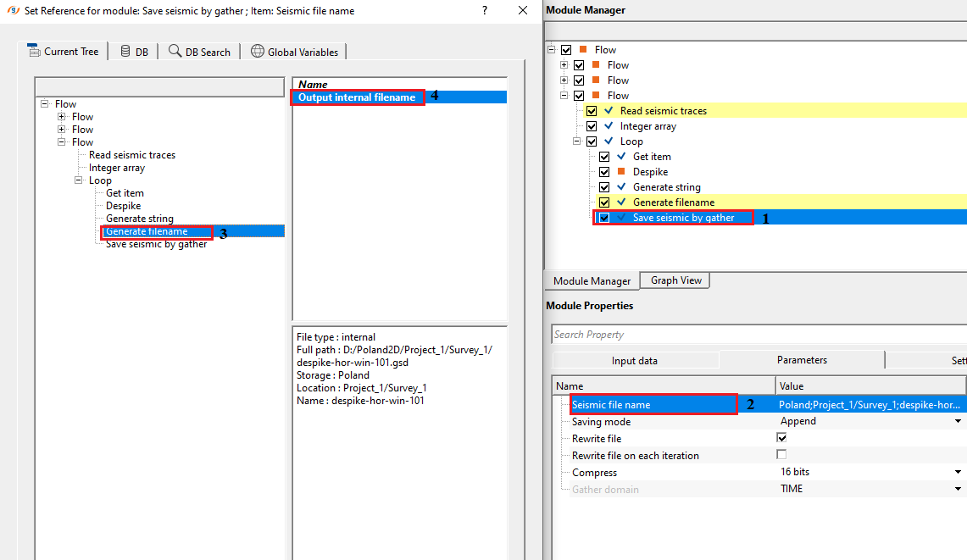
Task: Click the DB Search magnifier icon
Action: pyautogui.click(x=175, y=51)
